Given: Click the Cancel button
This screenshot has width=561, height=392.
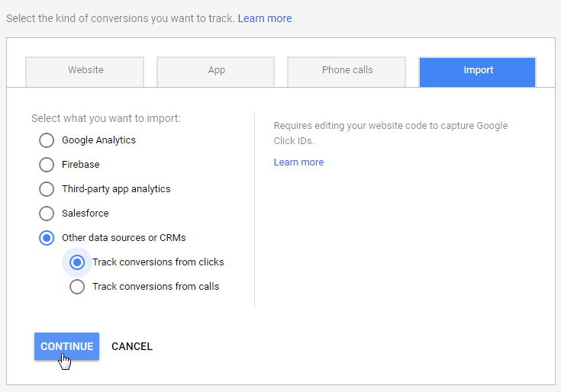Looking at the screenshot, I should pyautogui.click(x=132, y=346).
